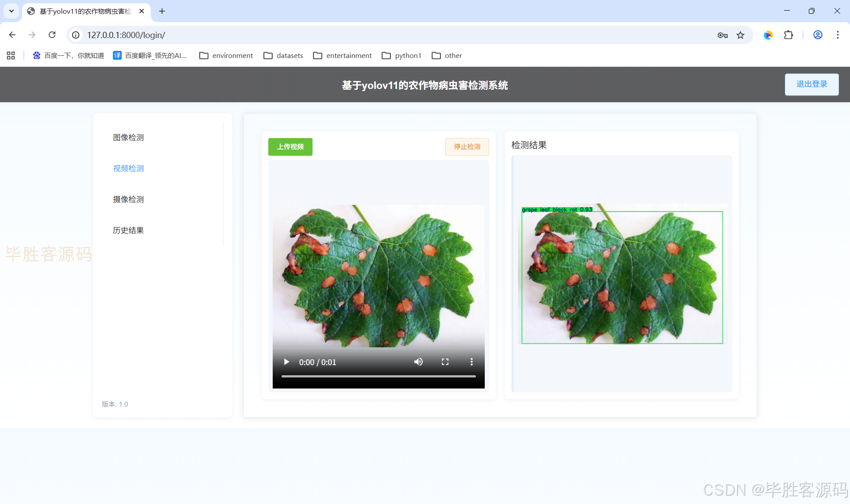Play the uploaded video
The width and height of the screenshot is (850, 504).
point(286,362)
